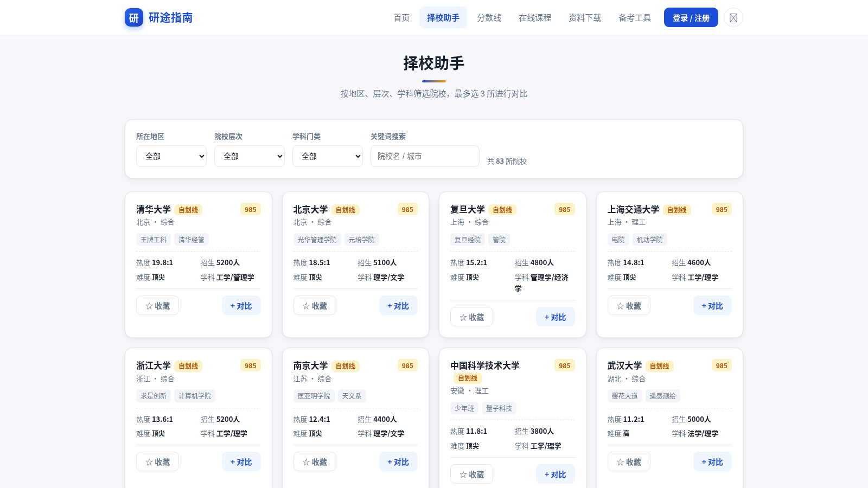Expand the 所在地区 dropdown
Screen dimensions: 868x488
point(171,156)
